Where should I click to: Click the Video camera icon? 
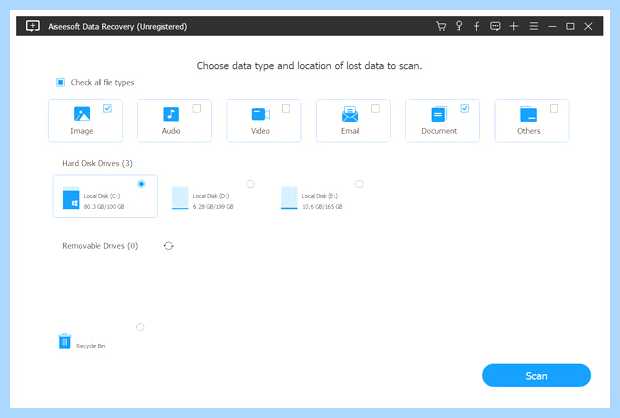261,114
